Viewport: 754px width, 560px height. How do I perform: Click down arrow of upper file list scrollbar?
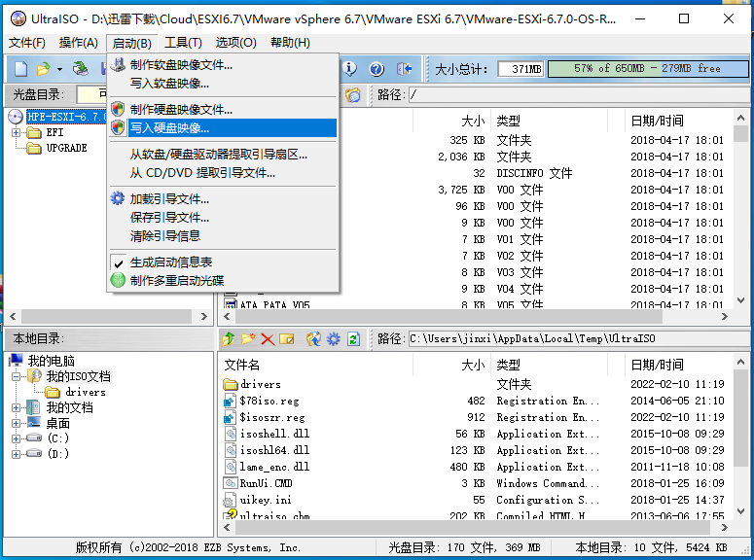coord(740,300)
